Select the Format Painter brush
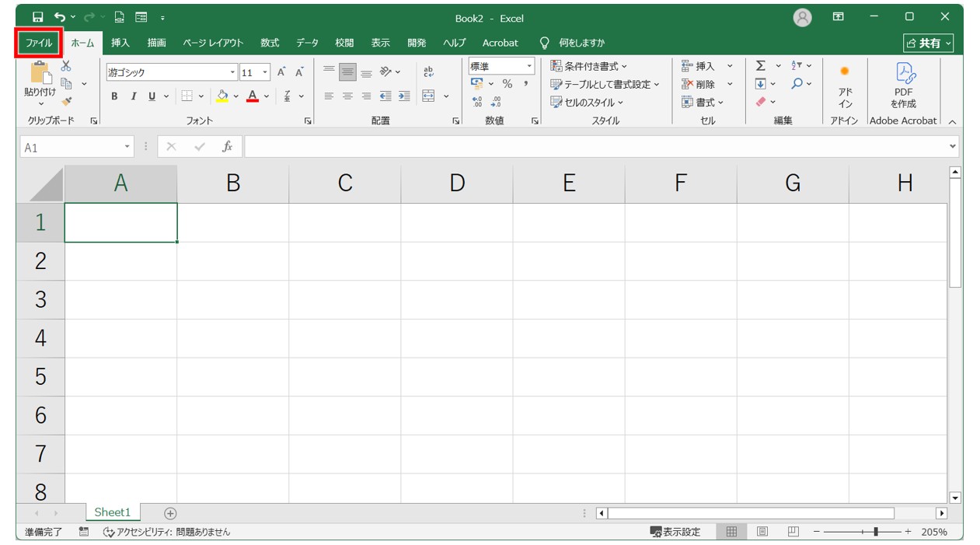The width and height of the screenshot is (980, 545). tap(67, 100)
